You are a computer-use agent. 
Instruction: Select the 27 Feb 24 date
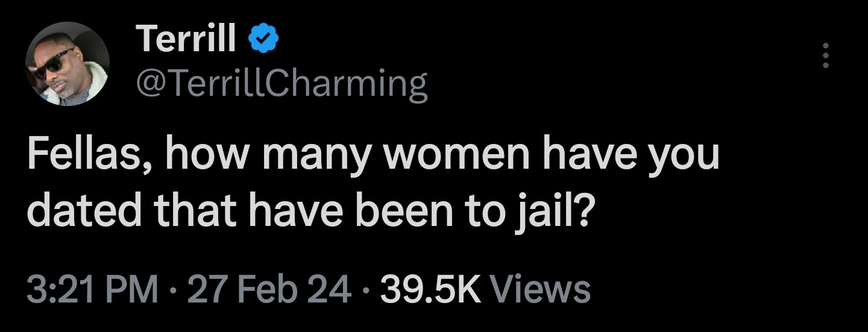[269, 289]
